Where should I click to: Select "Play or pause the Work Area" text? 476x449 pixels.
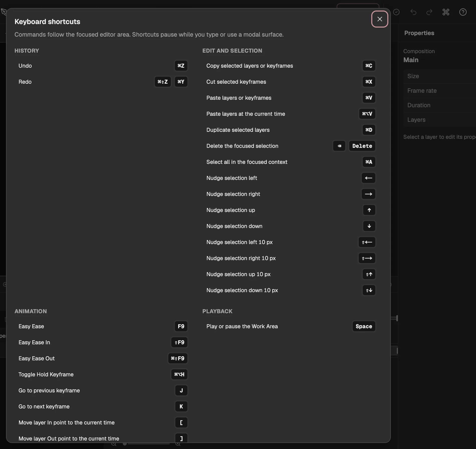pos(242,326)
